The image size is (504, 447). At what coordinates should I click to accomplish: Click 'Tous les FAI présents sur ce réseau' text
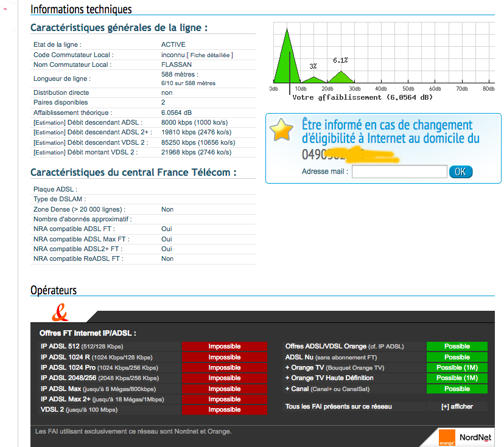click(x=338, y=406)
